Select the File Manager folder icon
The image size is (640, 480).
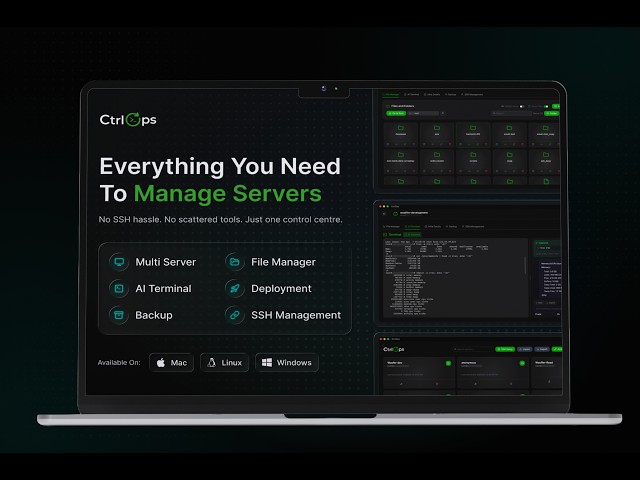(235, 262)
